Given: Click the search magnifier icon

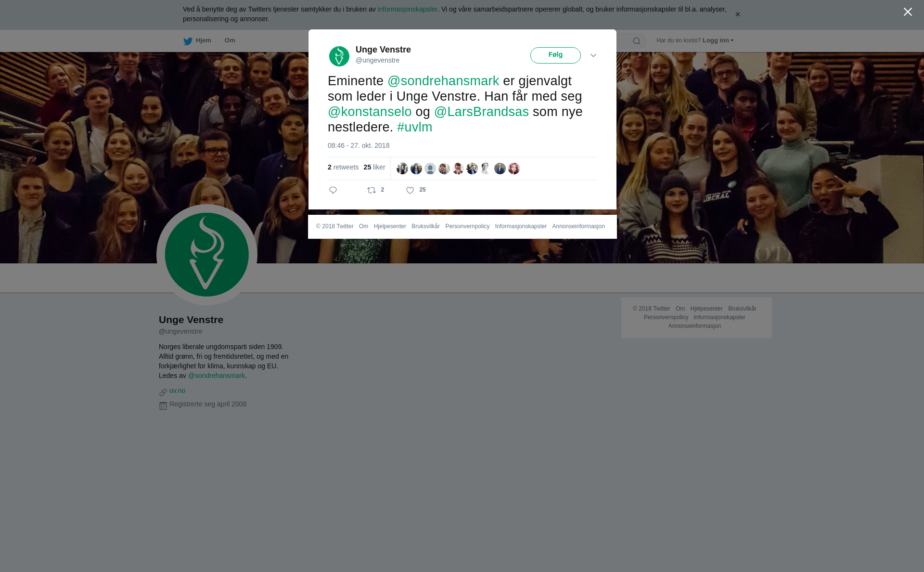Looking at the screenshot, I should tap(637, 41).
